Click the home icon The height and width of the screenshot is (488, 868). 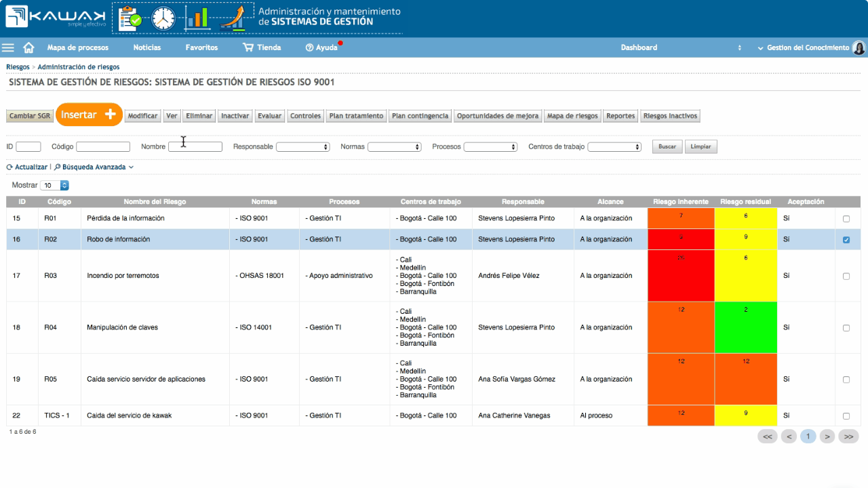point(27,47)
